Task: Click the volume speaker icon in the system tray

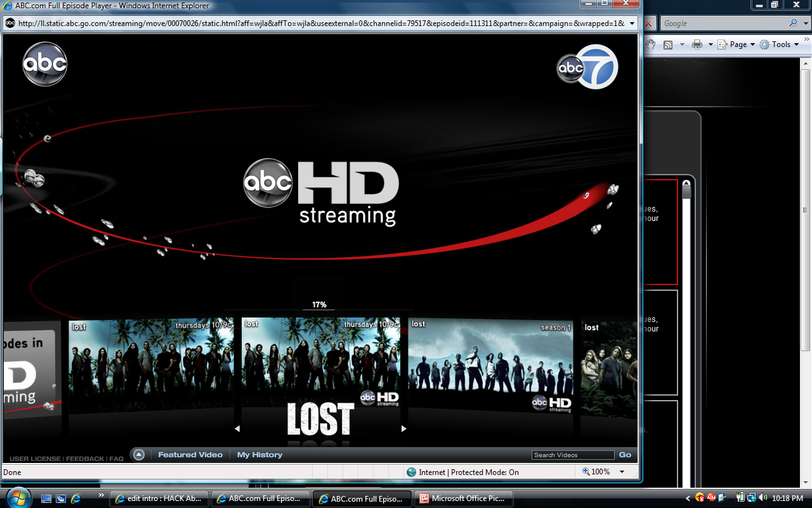Action: pos(763,498)
